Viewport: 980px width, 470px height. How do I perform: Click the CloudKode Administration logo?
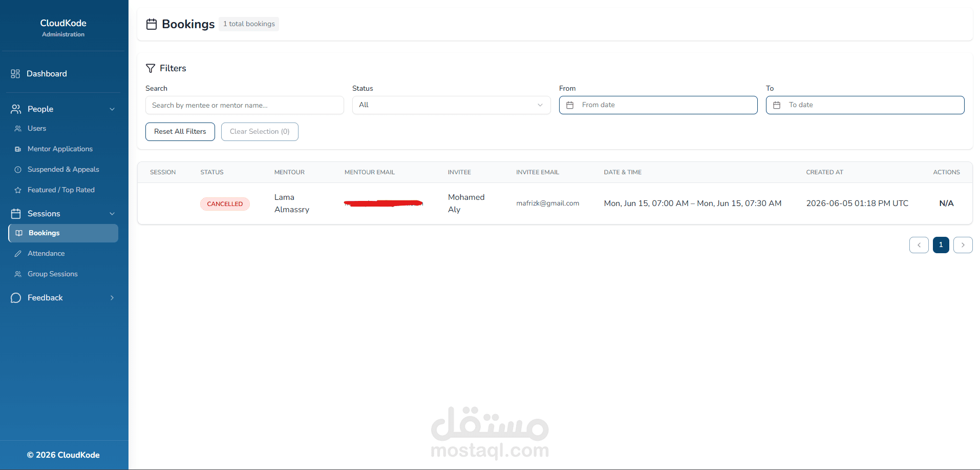[x=63, y=28]
